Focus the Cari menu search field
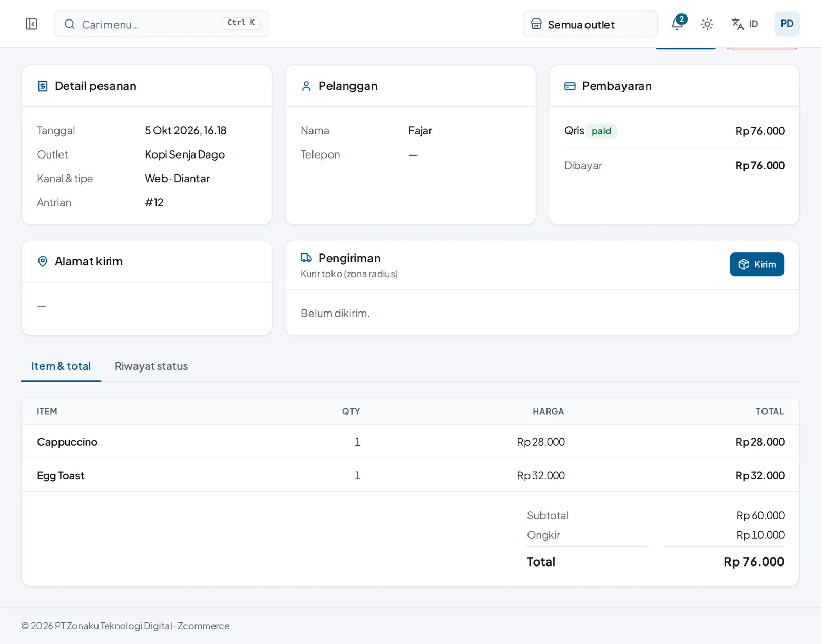821x644 pixels. pyautogui.click(x=162, y=24)
